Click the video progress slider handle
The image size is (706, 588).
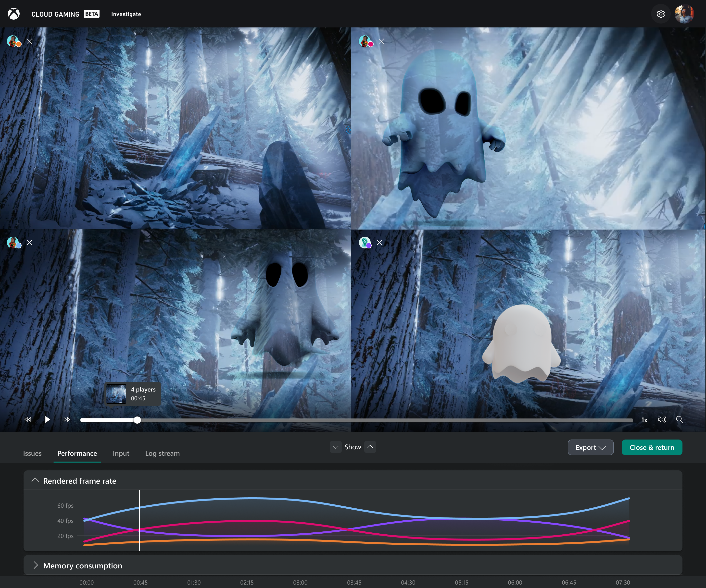point(137,420)
